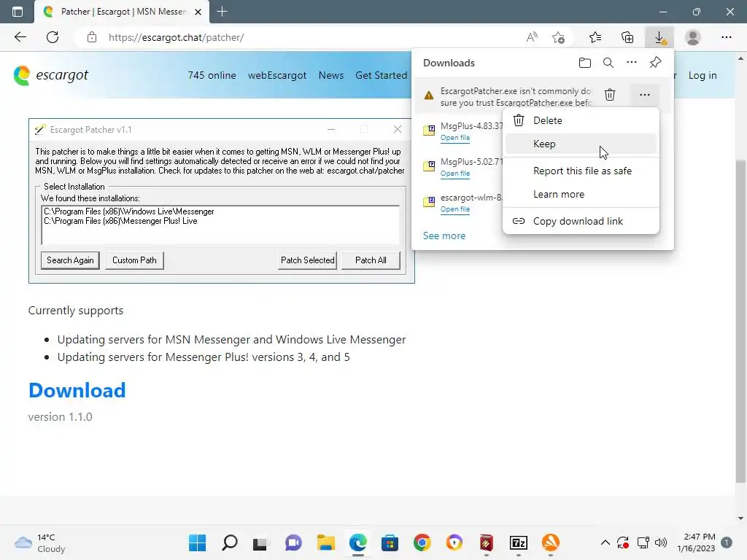Open File Explorer from the taskbar
The width and height of the screenshot is (747, 560).
326,542
